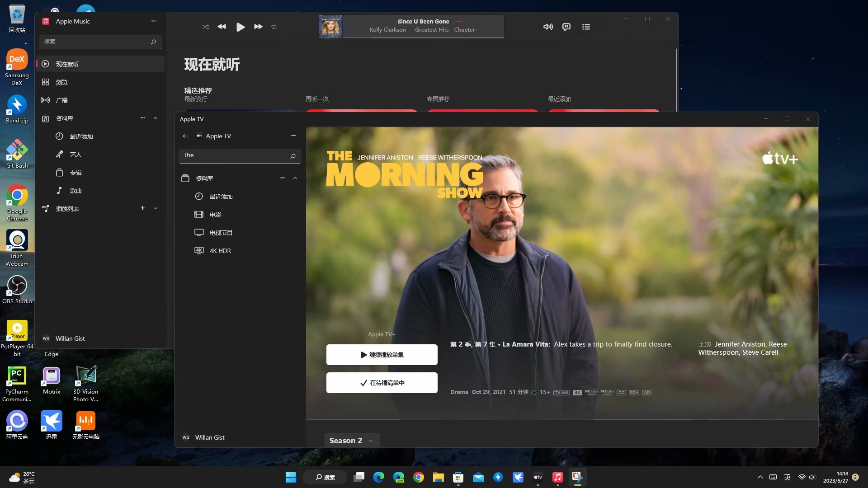Viewport: 868px width, 488px height.
Task: Expand the 播放列表 section chevron
Action: [x=156, y=208]
